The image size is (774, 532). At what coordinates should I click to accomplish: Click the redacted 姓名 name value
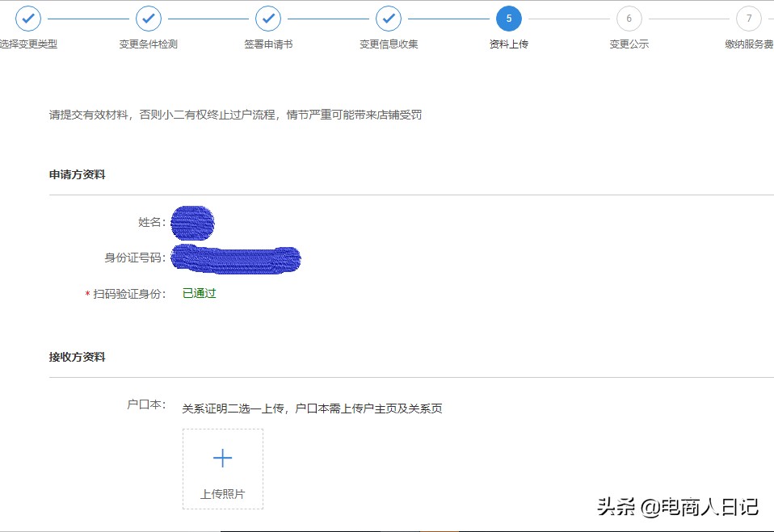(191, 223)
